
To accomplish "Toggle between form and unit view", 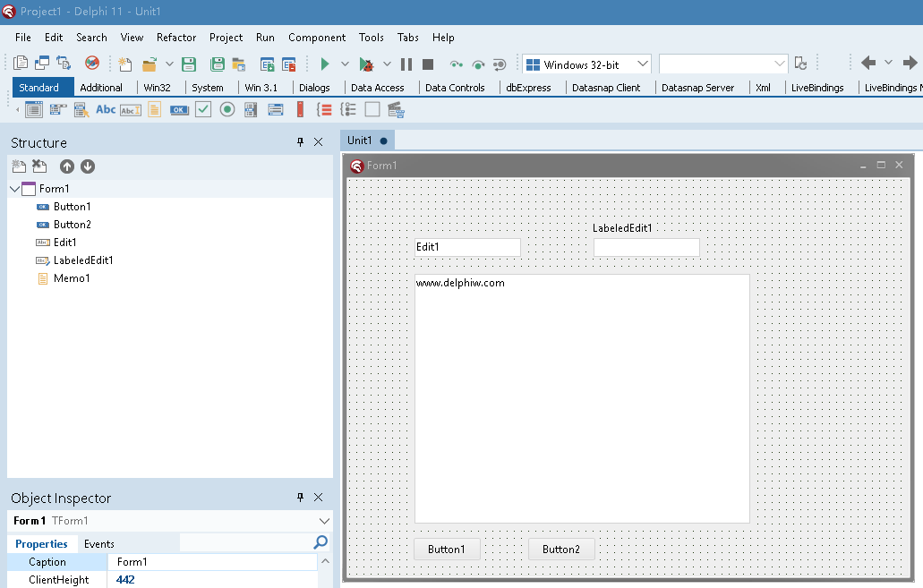I will click(x=64, y=63).
